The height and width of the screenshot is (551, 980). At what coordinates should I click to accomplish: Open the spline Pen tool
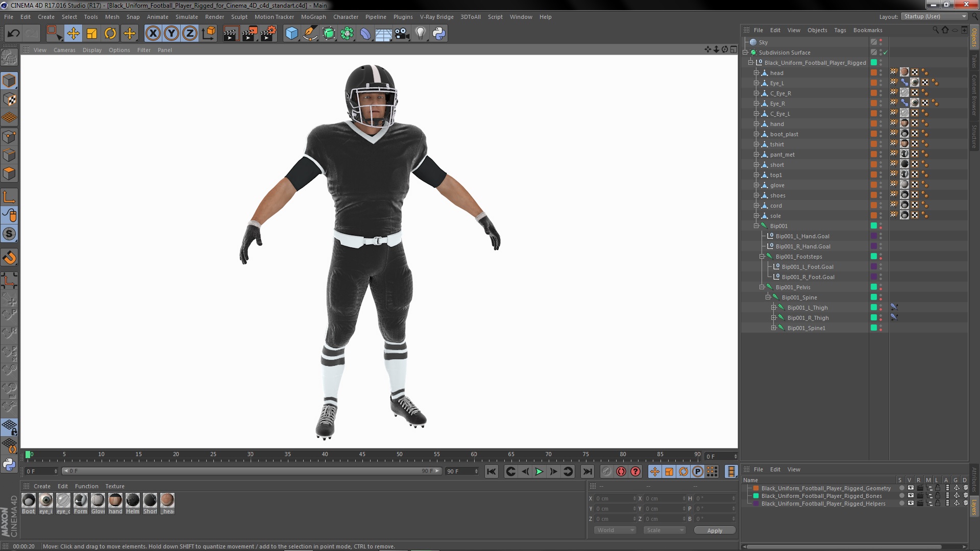pos(310,34)
